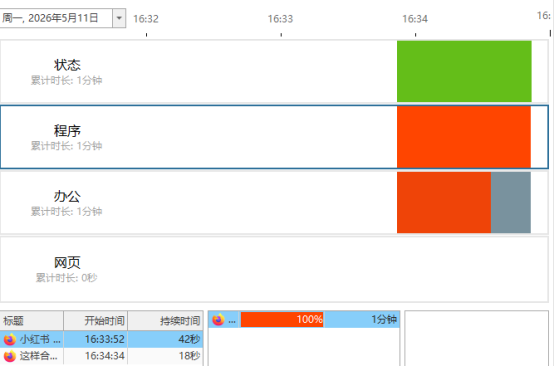Click 累计时长: 1分钟 under 办公
The width and height of the screenshot is (554, 366).
point(66,212)
